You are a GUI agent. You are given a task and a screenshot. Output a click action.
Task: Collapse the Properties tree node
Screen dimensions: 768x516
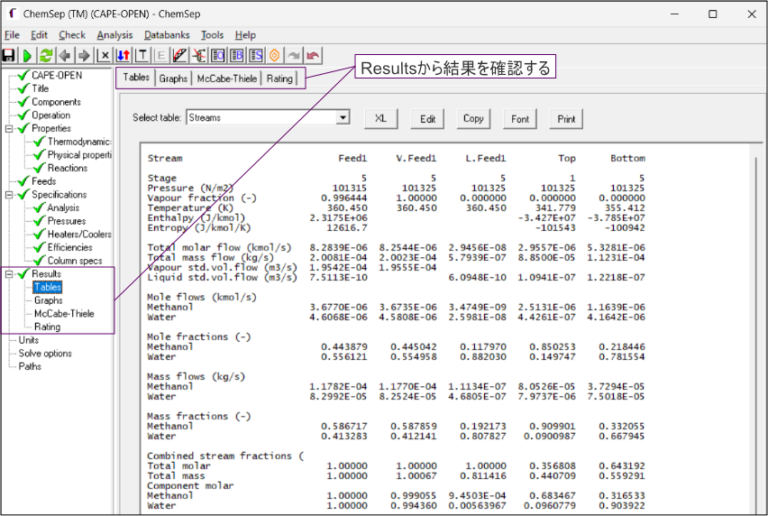[x=9, y=129]
